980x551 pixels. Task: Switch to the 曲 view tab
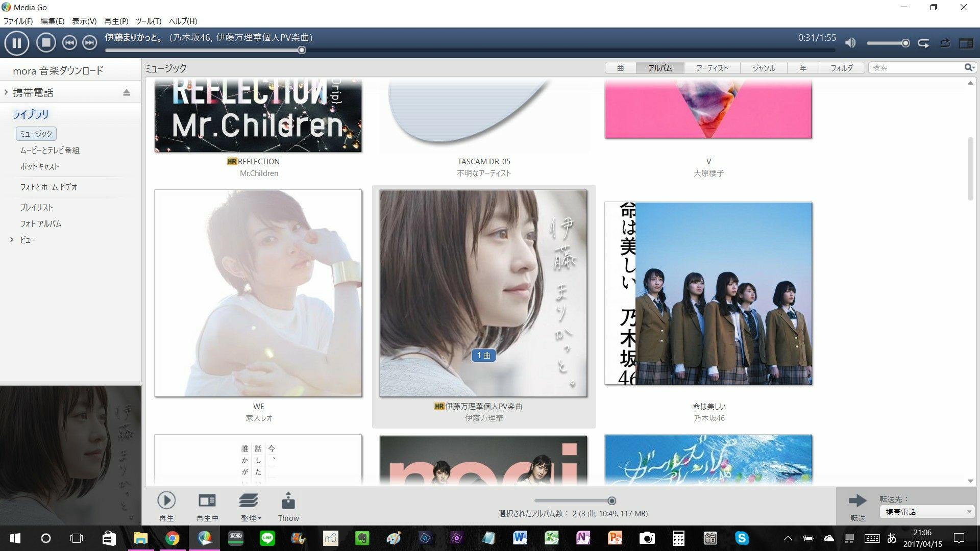tap(620, 68)
